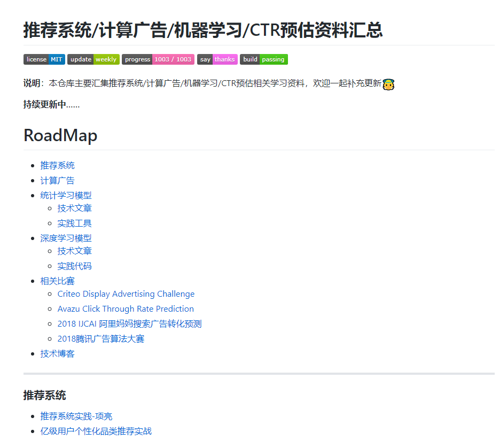Open 2018腾讯广告算法大赛 link
The image size is (499, 448).
(x=101, y=339)
